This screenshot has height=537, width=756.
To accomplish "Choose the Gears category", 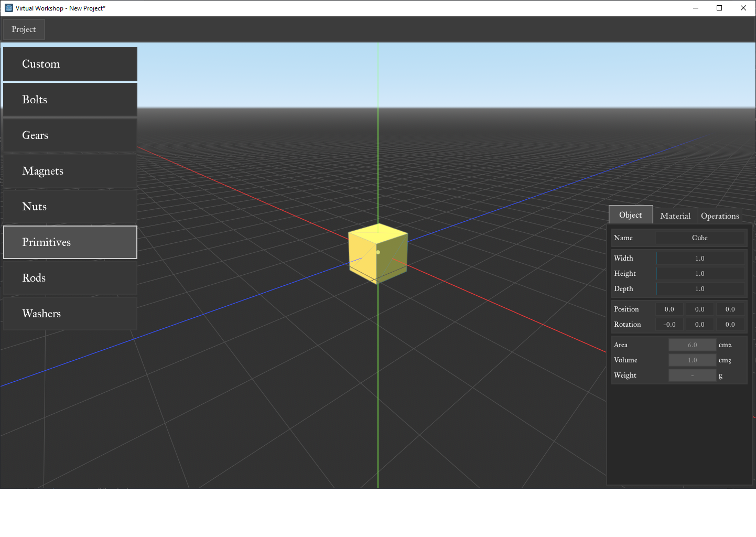I will tap(70, 135).
